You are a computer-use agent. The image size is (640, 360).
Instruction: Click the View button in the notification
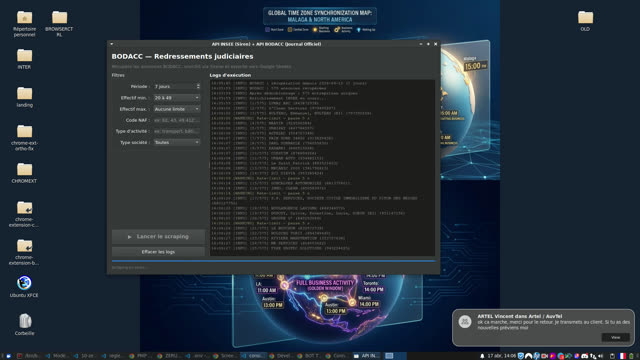(x=616, y=337)
